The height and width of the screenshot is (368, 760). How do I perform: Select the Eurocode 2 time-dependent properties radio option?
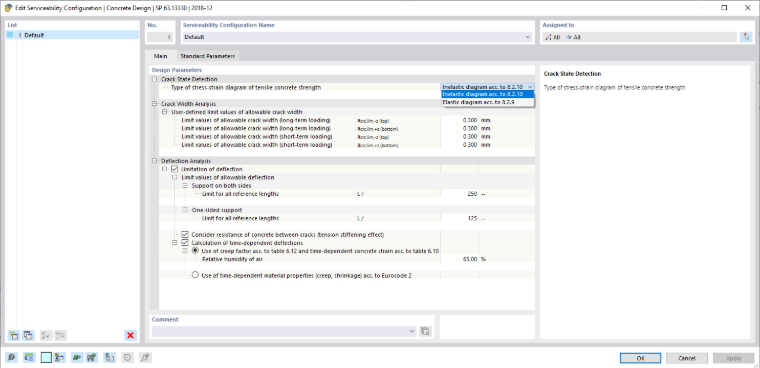[195, 275]
